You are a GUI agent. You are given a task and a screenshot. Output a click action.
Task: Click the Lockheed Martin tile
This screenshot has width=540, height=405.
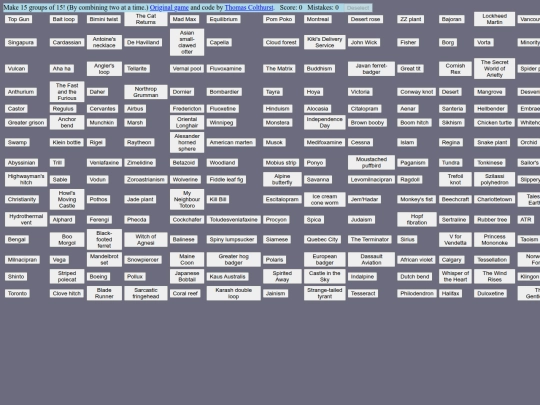495,19
